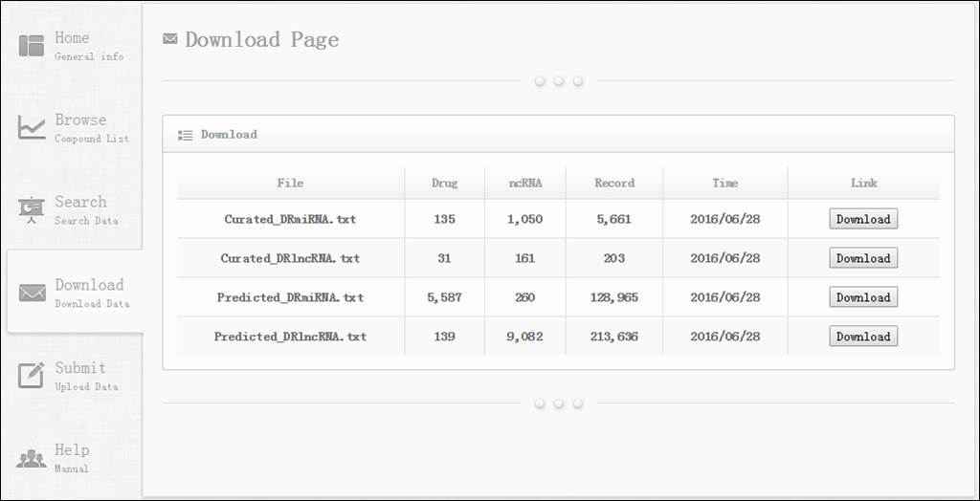Click the Download envelope icon in sidebar
The height and width of the screenshot is (501, 980).
tap(32, 293)
